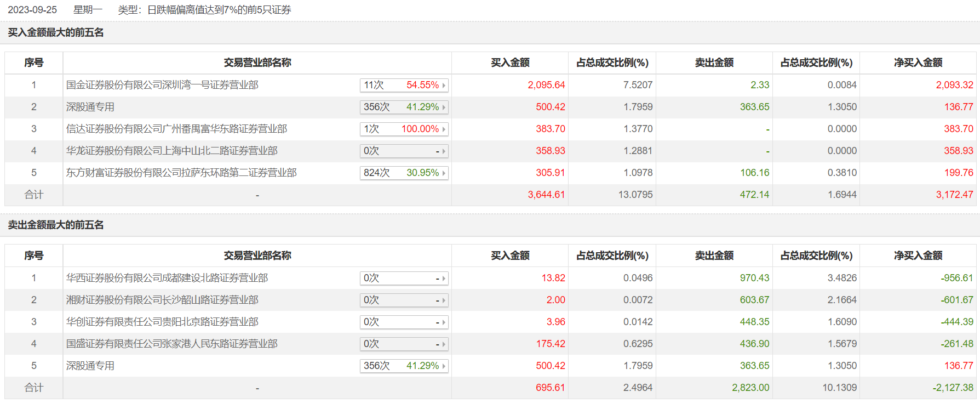Click the arrow icon in 华创证券 row's 0次 box
980x403 pixels.
pyautogui.click(x=444, y=322)
